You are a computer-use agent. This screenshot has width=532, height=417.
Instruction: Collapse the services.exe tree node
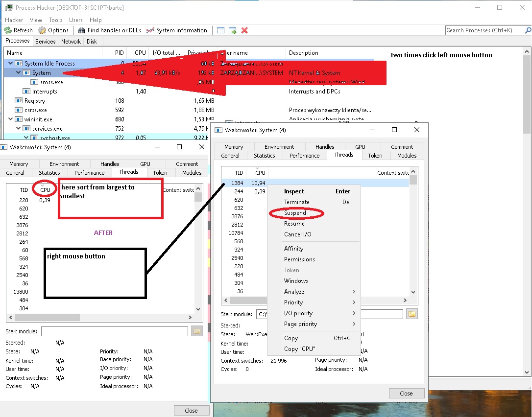18,129
